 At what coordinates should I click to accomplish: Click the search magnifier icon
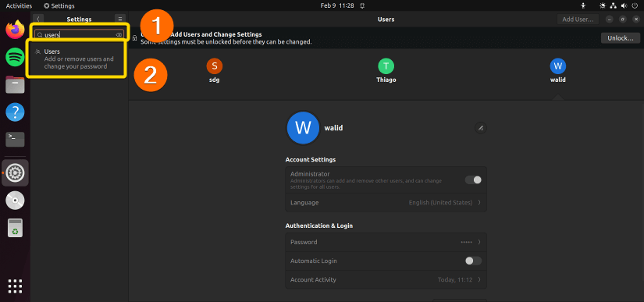tap(40, 35)
